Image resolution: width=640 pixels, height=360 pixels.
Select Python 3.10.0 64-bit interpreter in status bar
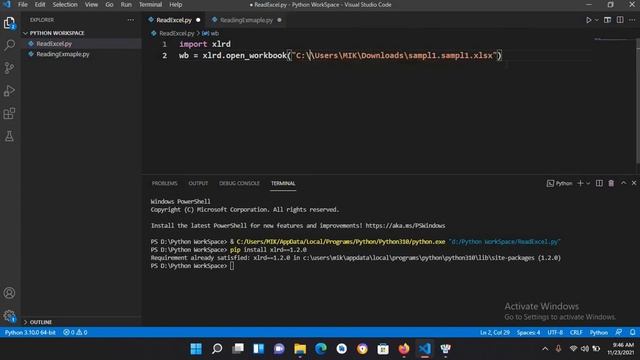point(30,333)
